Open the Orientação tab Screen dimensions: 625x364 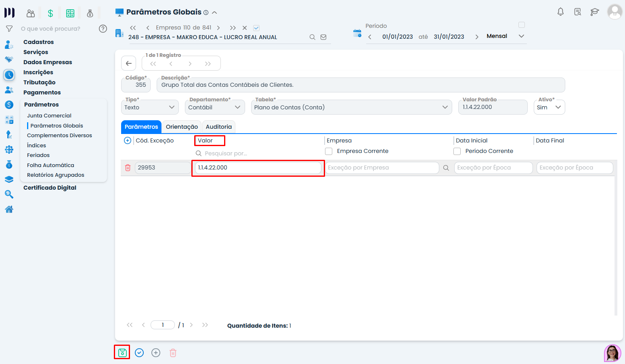pos(182,127)
